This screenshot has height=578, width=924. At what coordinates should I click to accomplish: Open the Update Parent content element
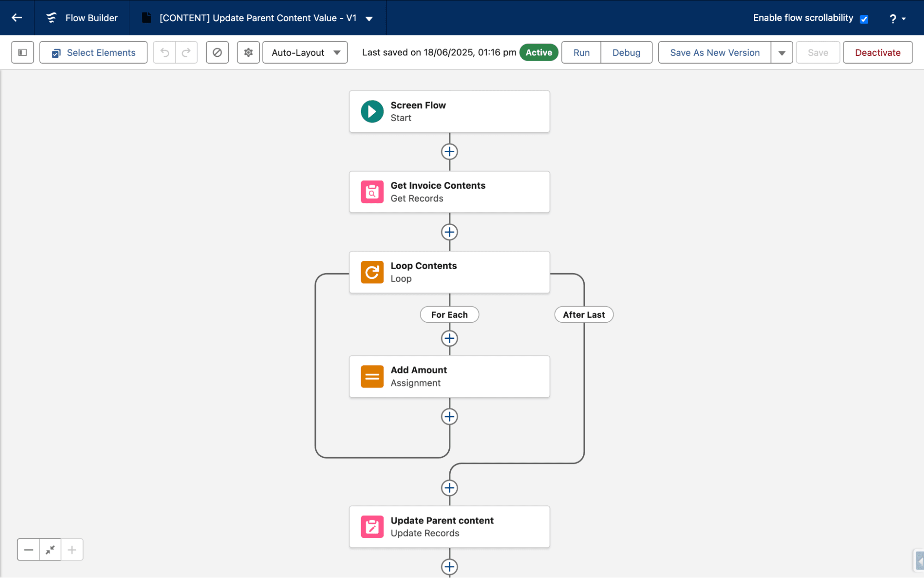449,526
